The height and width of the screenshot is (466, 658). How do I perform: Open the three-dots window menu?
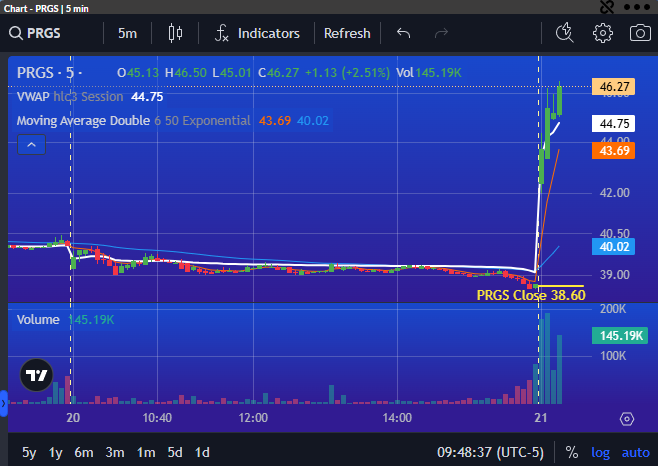coord(637,7)
